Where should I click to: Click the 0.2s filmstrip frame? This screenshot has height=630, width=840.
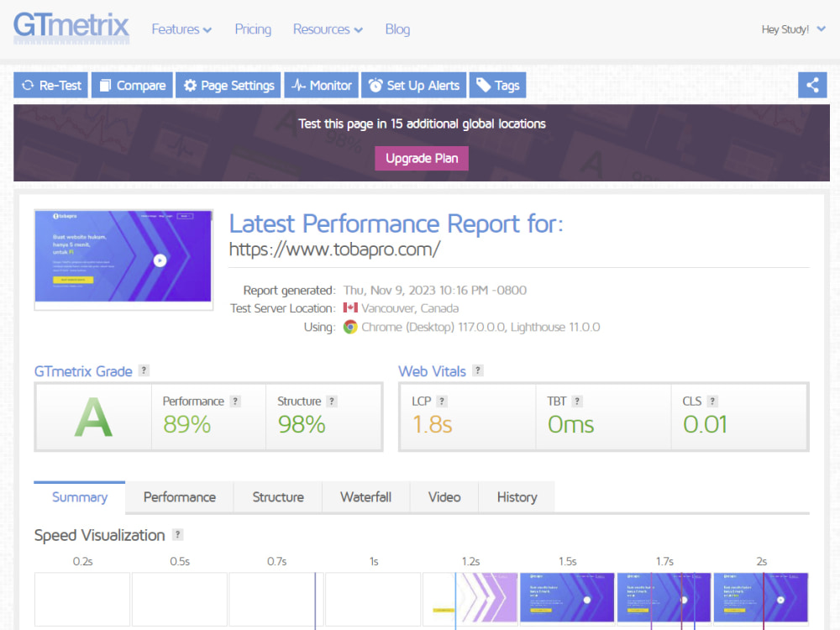[x=82, y=598]
